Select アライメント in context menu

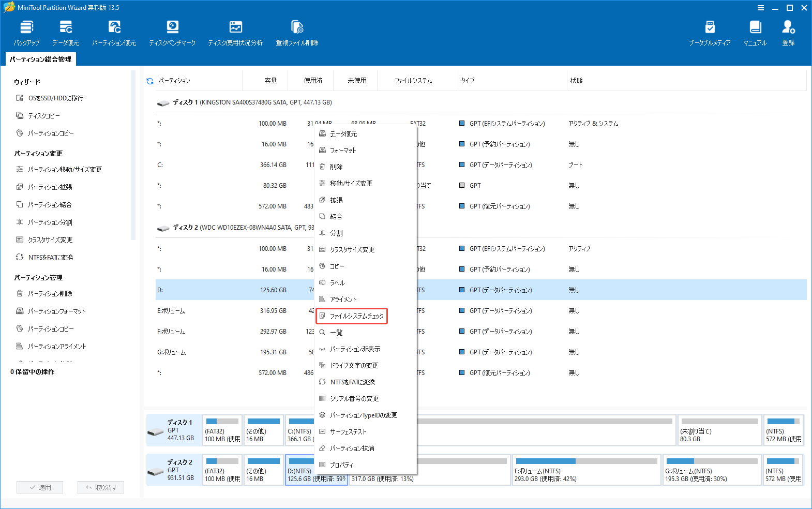[366, 299]
